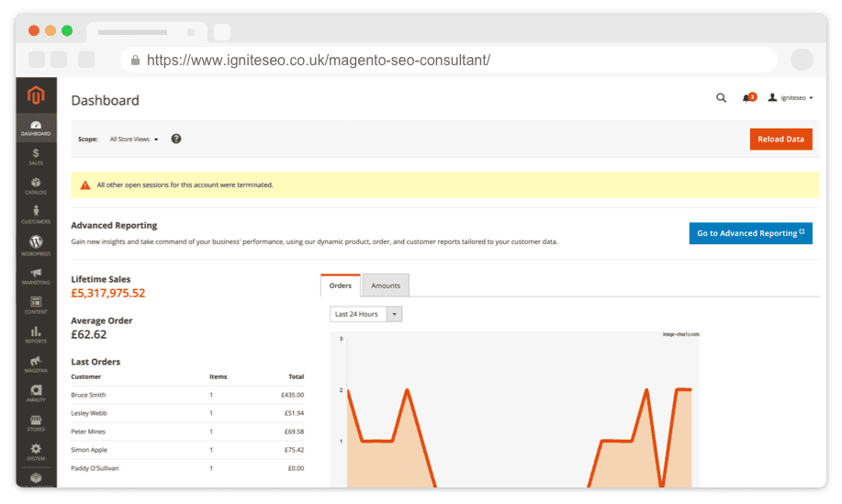Click the Peter Mines order row
Viewport: 842px width, 504px height.
coord(187,431)
